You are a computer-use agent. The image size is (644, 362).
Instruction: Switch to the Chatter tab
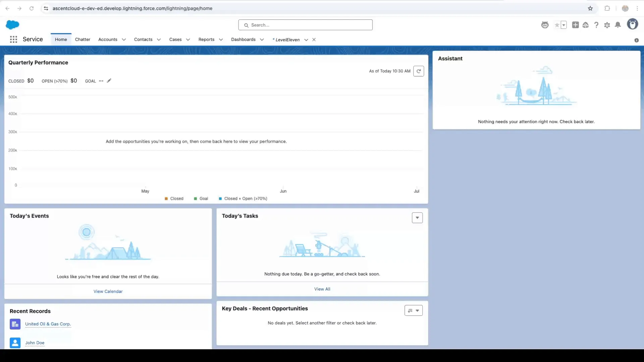click(83, 40)
